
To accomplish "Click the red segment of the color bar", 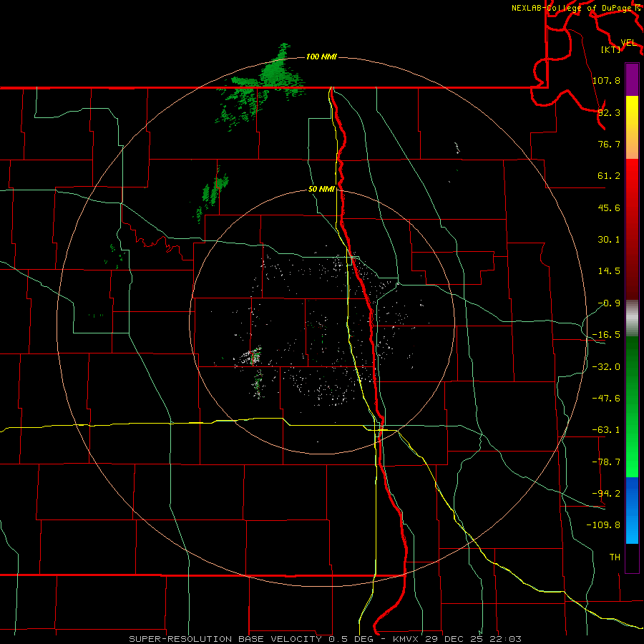I will (x=632, y=229).
